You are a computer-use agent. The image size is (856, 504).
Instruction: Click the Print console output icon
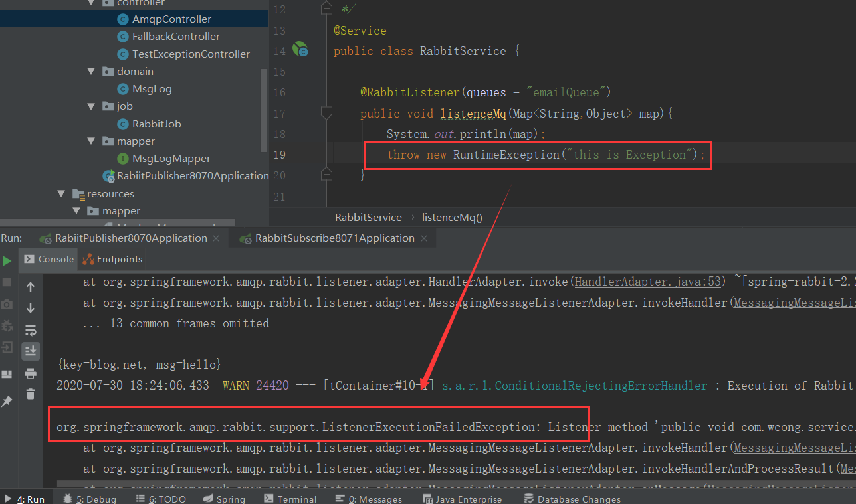tap(31, 373)
